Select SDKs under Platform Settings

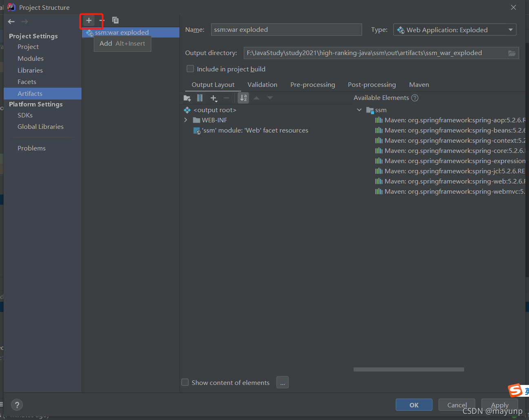click(x=25, y=115)
